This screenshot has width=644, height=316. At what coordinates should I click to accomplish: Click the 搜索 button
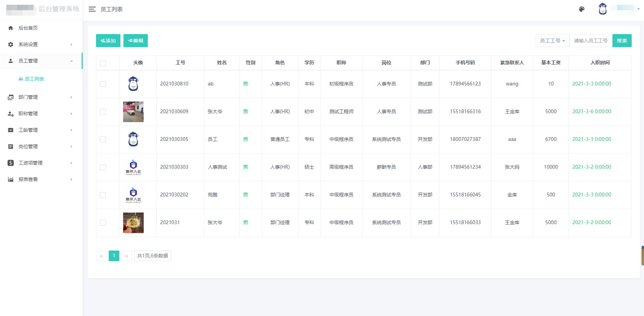tap(622, 41)
